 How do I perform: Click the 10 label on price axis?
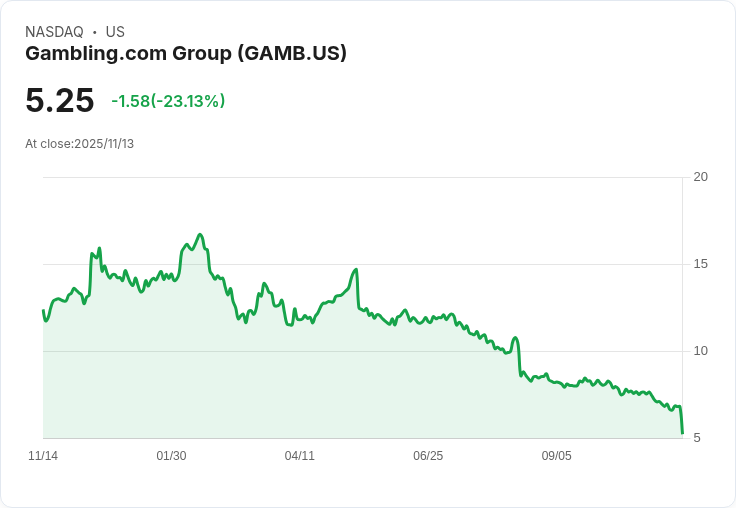[x=700, y=351]
